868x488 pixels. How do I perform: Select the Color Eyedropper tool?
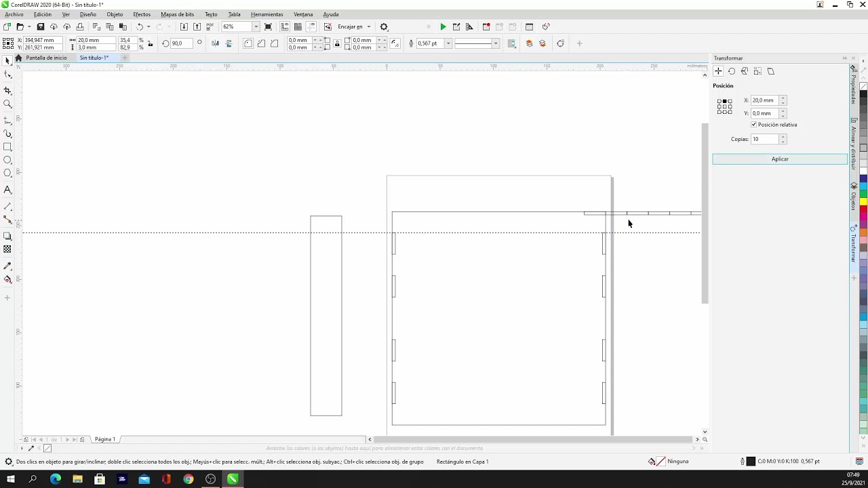[7, 266]
